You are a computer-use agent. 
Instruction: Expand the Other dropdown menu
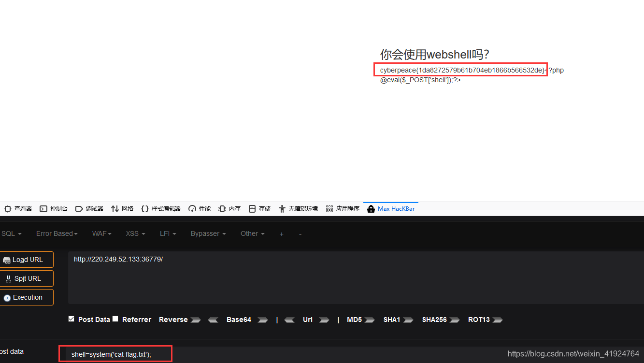click(253, 233)
